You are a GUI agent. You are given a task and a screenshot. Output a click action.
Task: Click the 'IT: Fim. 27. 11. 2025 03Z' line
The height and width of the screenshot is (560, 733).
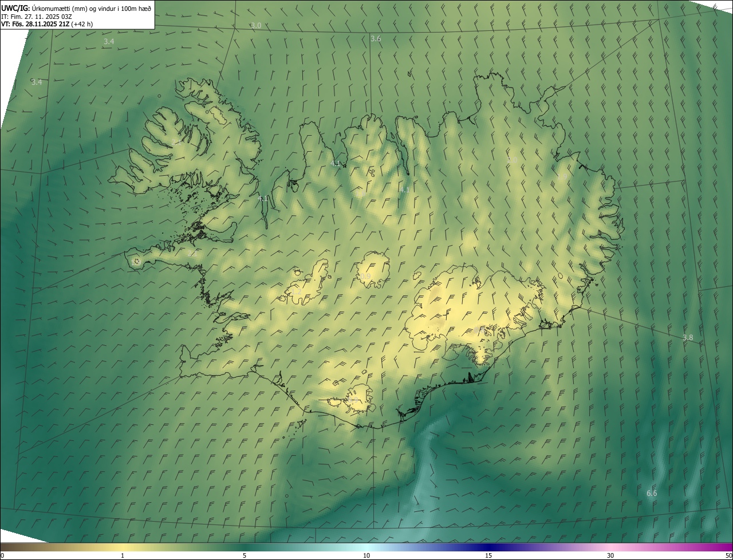(37, 17)
